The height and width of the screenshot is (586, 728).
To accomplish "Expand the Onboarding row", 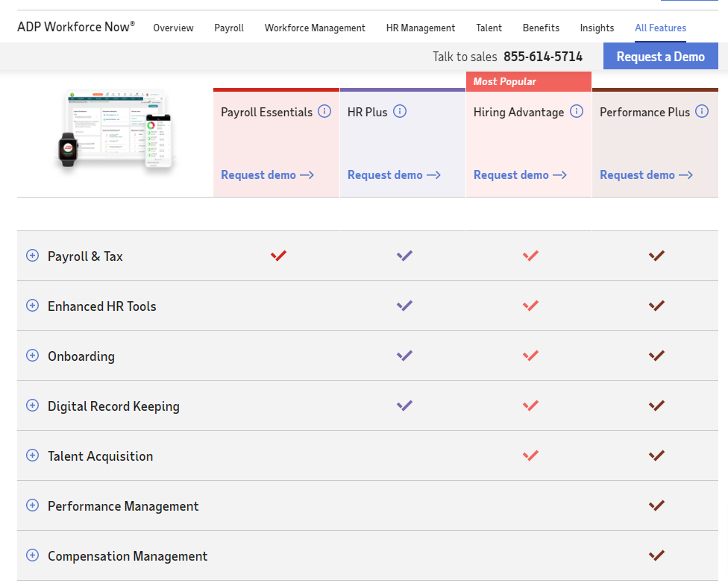I will [x=33, y=356].
